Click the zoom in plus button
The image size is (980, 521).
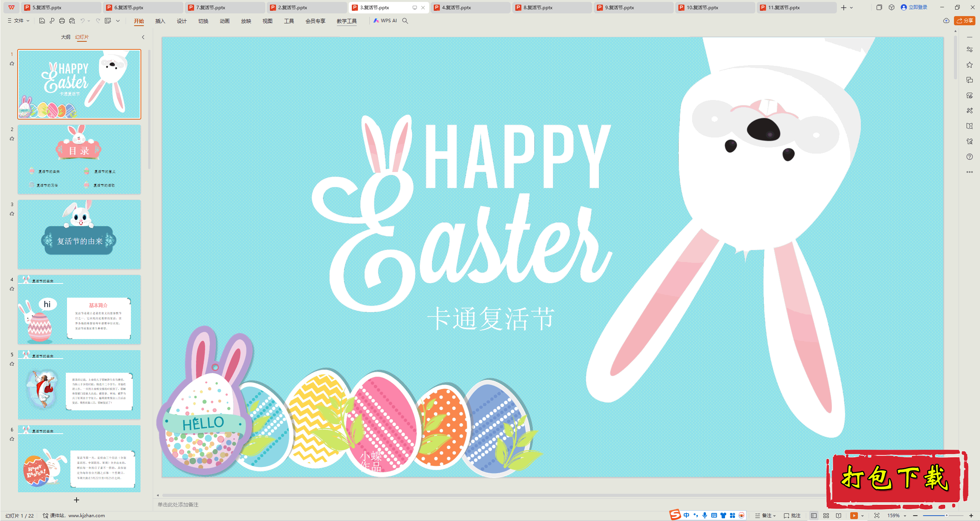971,516
